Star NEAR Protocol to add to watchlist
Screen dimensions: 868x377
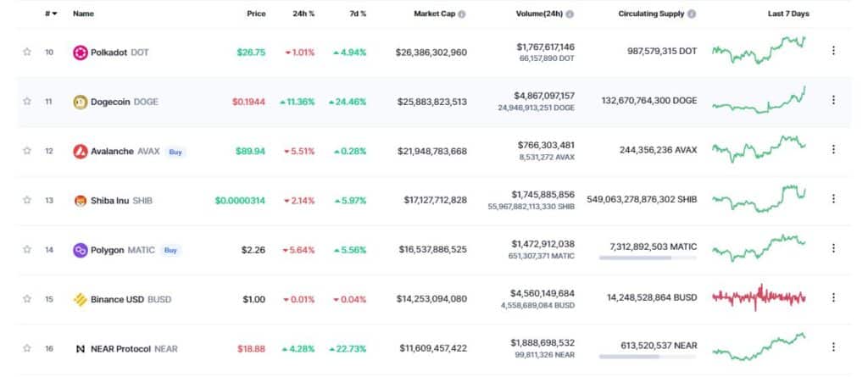coord(26,348)
